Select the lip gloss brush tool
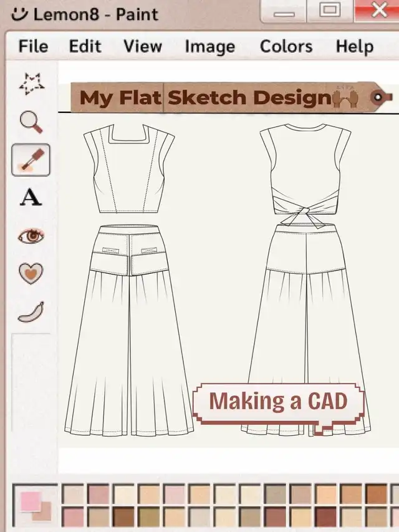Screen dimensions: 399x532 (x=31, y=160)
